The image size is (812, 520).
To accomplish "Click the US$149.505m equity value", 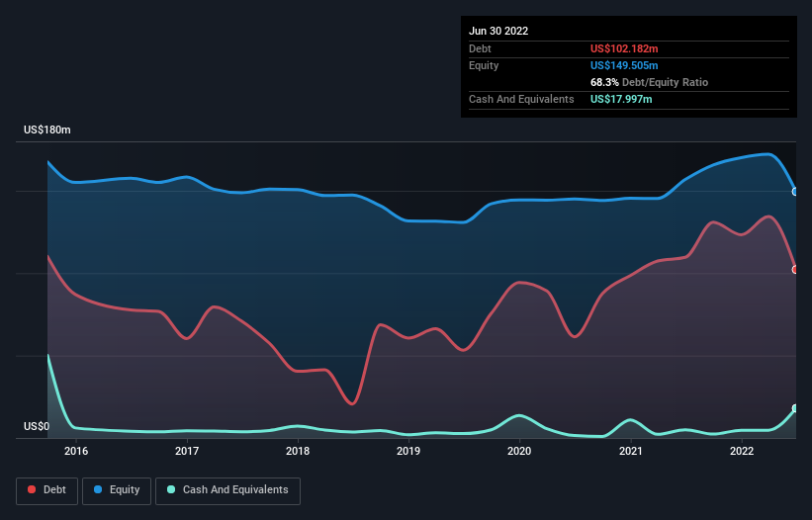I will click(624, 65).
